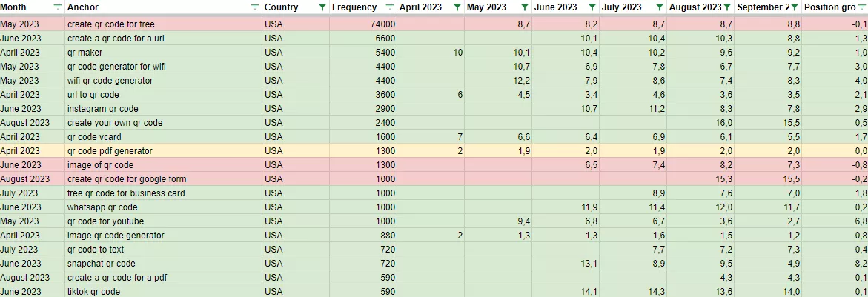The image size is (868, 297).
Task: Click May 2023 value 9,4 for youtube
Action: click(x=498, y=221)
